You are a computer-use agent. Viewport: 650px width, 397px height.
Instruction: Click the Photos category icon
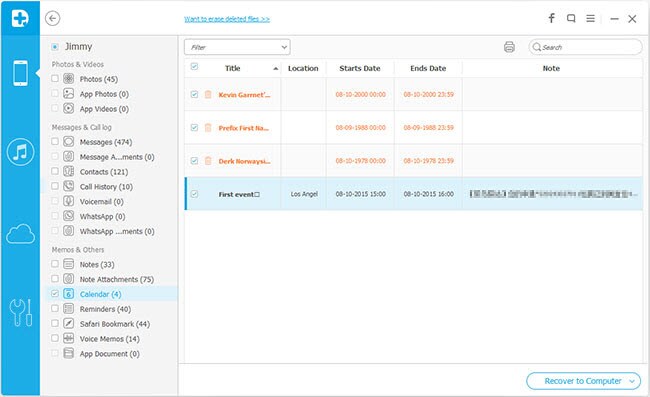(68, 79)
